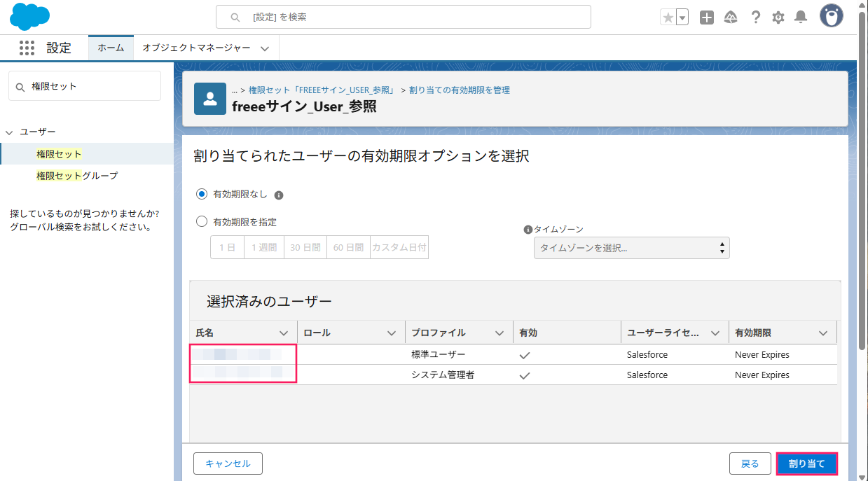Open the user avatar profile menu
Screen dimensions: 868x481
(832, 16)
